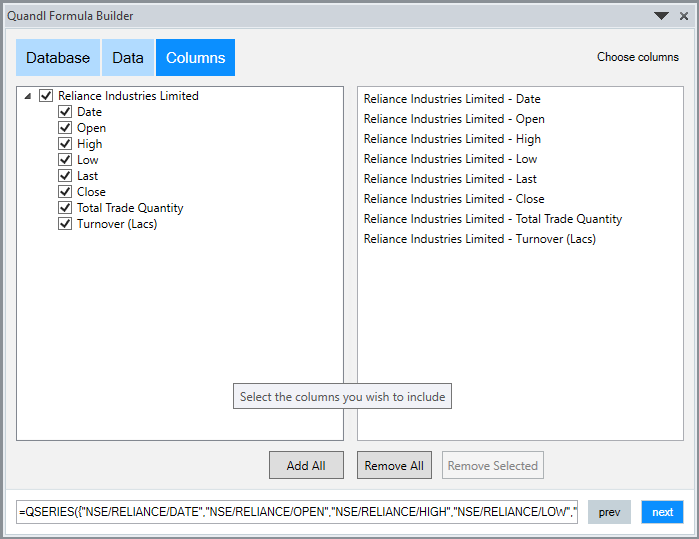Click into the QSERIES formula field
The image size is (699, 539).
297,512
